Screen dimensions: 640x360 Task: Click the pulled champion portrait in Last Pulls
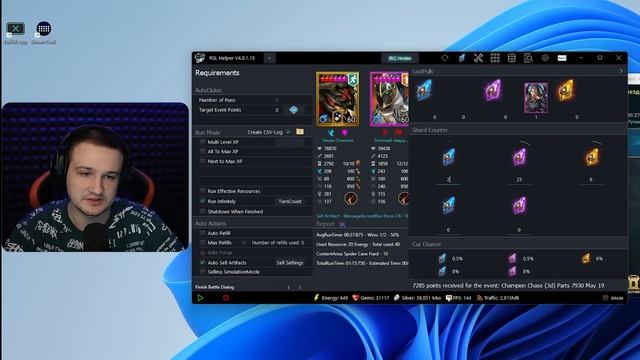click(536, 97)
